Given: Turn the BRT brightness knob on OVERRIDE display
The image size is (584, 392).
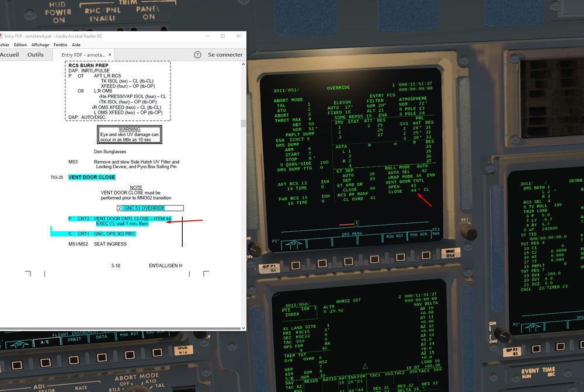Looking at the screenshot, I should point(468,232).
